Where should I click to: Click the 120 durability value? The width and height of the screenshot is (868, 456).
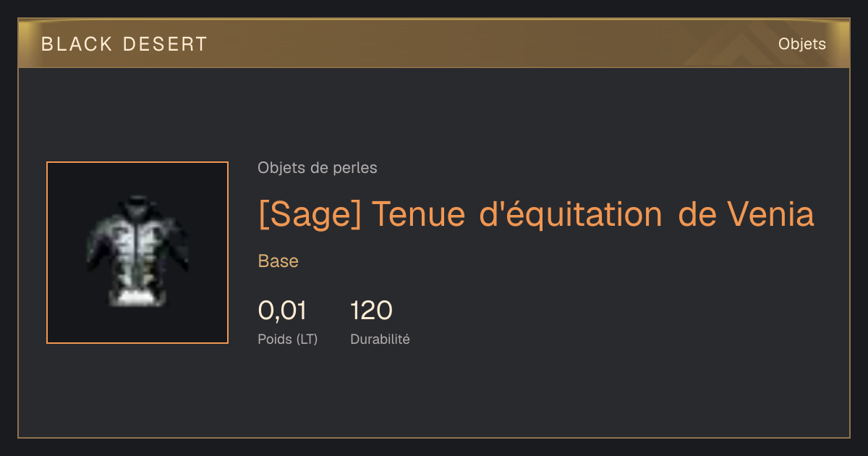(371, 311)
